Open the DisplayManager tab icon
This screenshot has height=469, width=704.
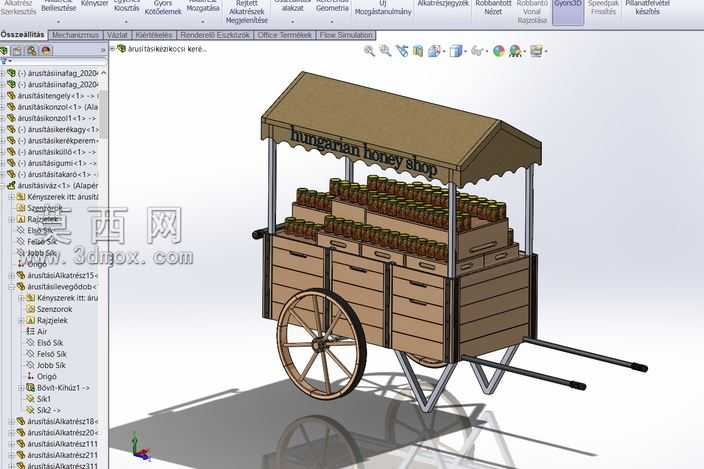(46, 51)
